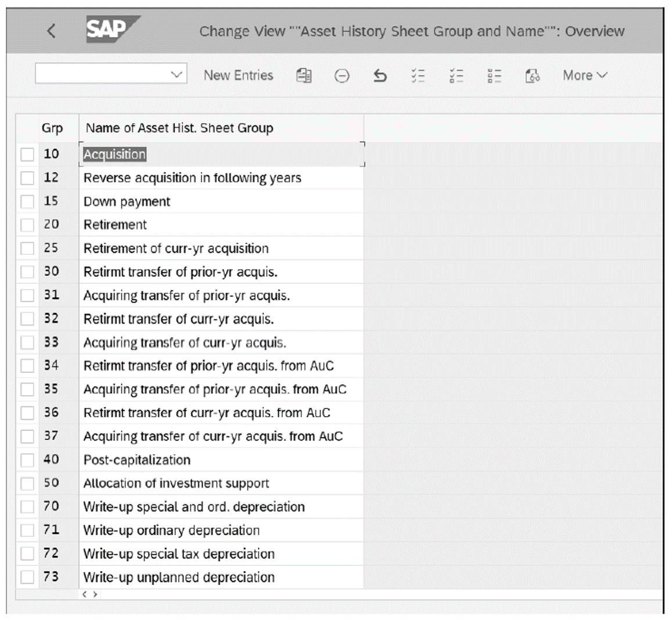Select the checkbox next to group 20 Retirement
This screenshot has width=672, height=621.
point(26,225)
